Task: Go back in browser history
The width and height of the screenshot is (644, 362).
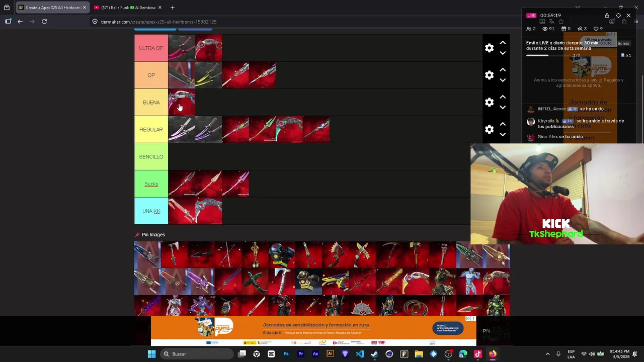Action: tap(20, 22)
